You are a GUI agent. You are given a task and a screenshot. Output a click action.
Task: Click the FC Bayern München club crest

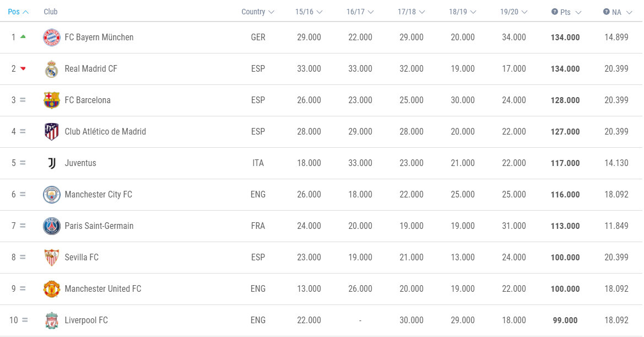point(52,38)
